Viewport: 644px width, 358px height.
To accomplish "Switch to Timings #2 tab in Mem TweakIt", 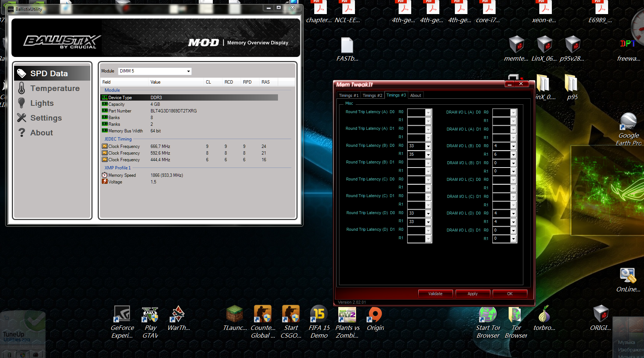I will tap(372, 95).
